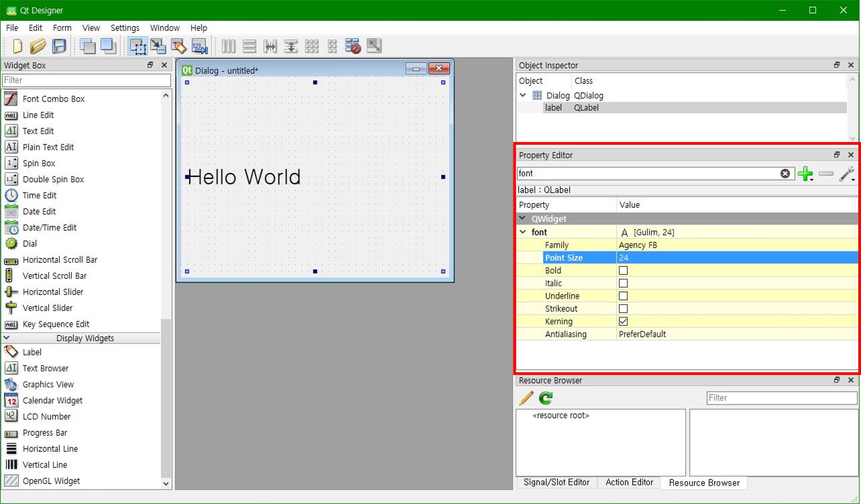
Task: Collapse the Dialog tree node in Object Inspector
Action: pos(523,95)
